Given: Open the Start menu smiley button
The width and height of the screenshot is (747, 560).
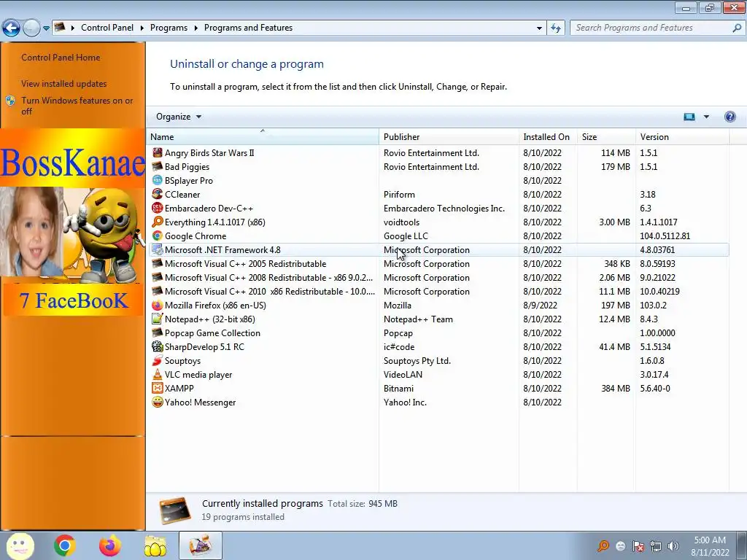Looking at the screenshot, I should pyautogui.click(x=20, y=545).
